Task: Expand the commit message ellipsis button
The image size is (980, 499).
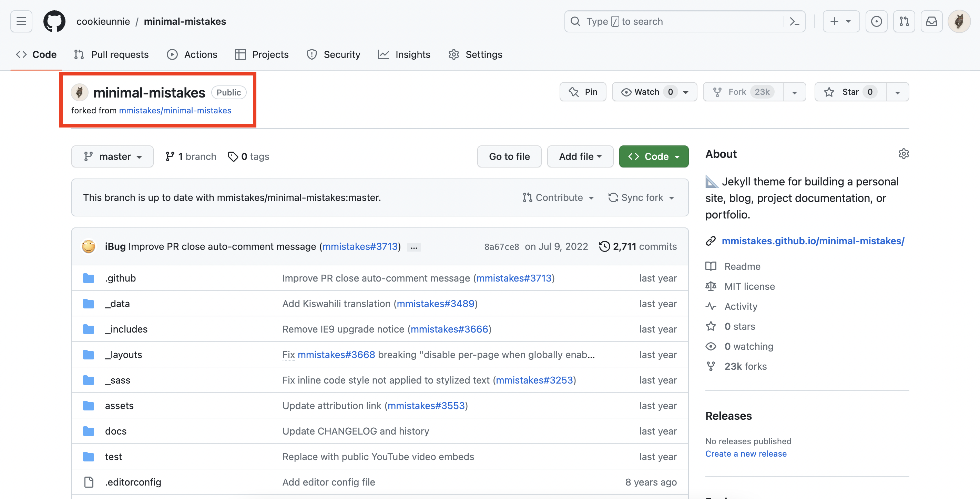Action: point(414,247)
